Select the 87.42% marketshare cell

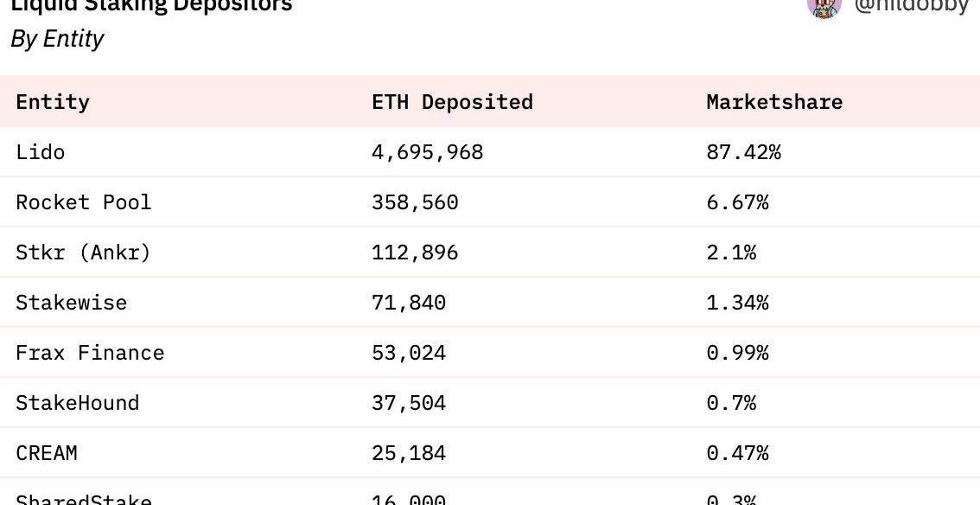tap(743, 152)
